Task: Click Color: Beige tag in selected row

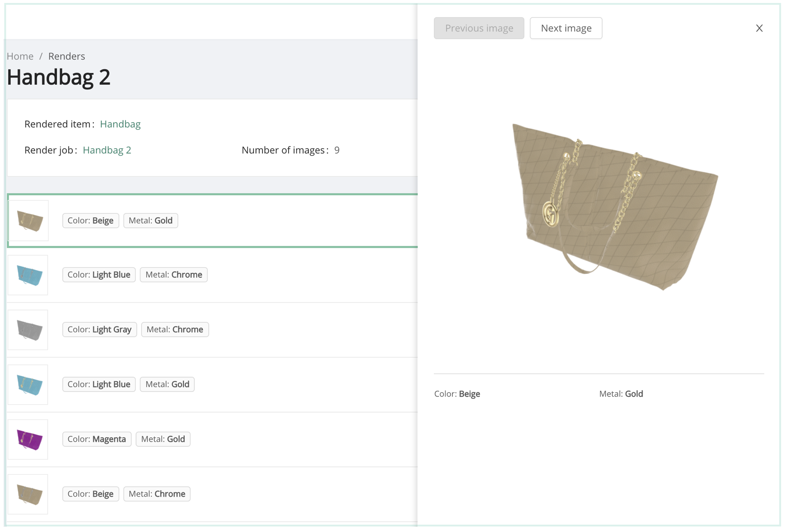Action: pyautogui.click(x=90, y=220)
